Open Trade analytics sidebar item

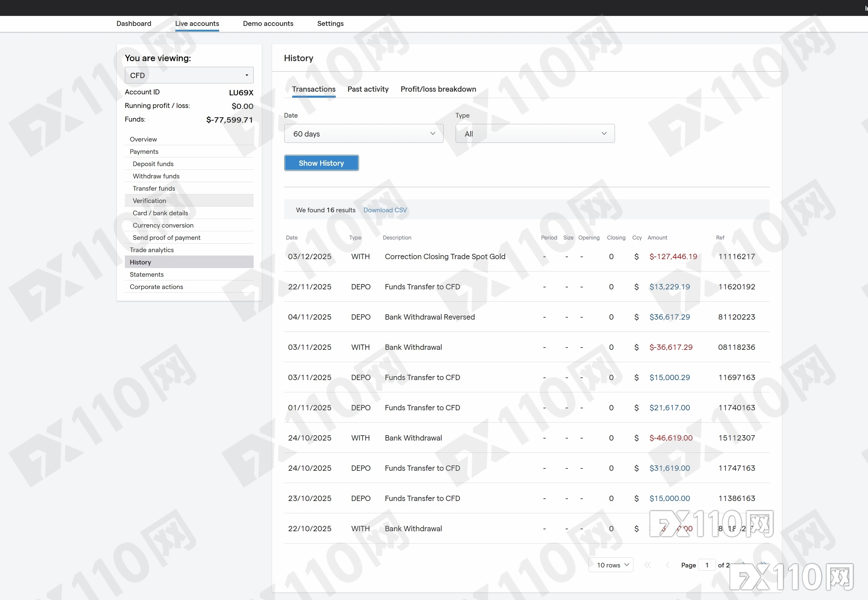tap(151, 250)
